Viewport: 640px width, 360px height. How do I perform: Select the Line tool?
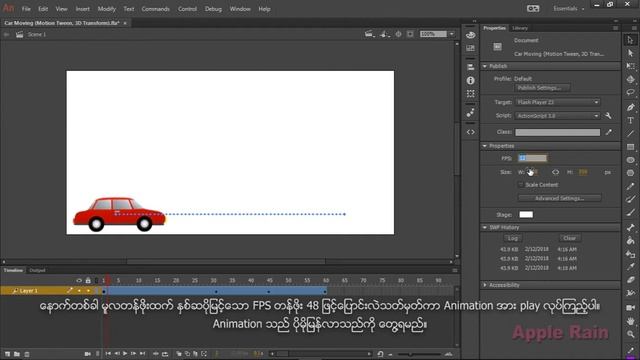pos(630,133)
